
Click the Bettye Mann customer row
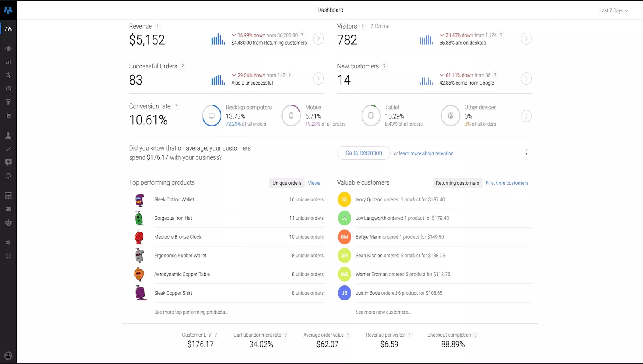(434, 237)
